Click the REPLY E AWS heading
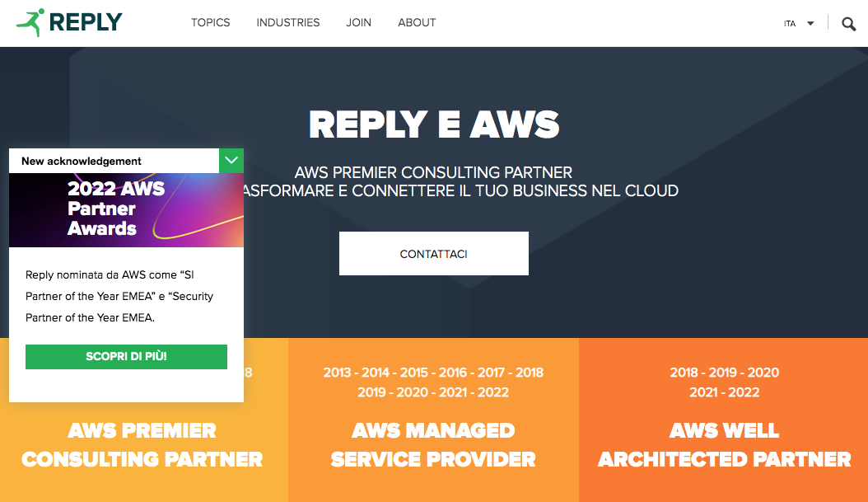Screen dimensions: 868x502 pyautogui.click(x=433, y=124)
